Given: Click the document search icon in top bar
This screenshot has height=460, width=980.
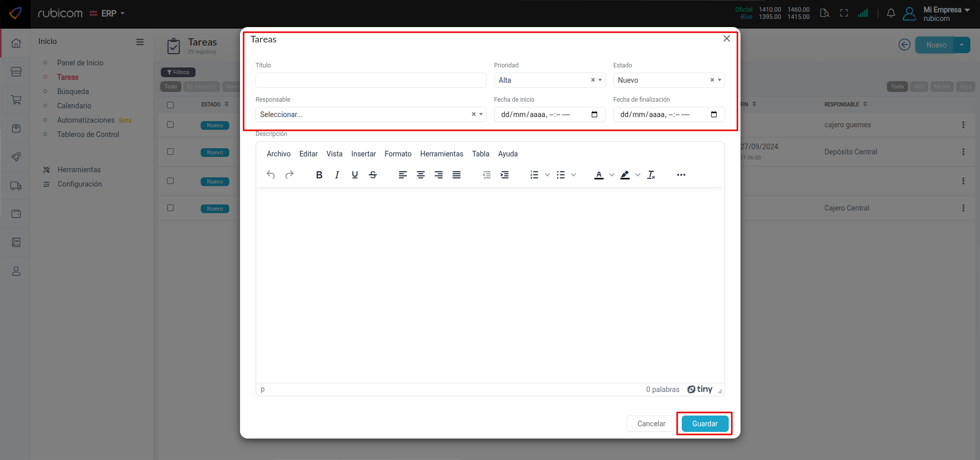Looking at the screenshot, I should (824, 13).
